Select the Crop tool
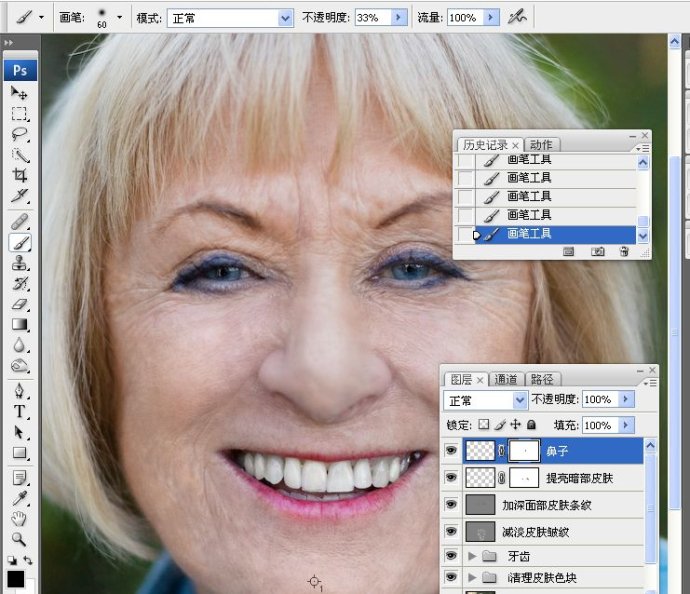Screen dimensions: 690x594 click(x=19, y=175)
